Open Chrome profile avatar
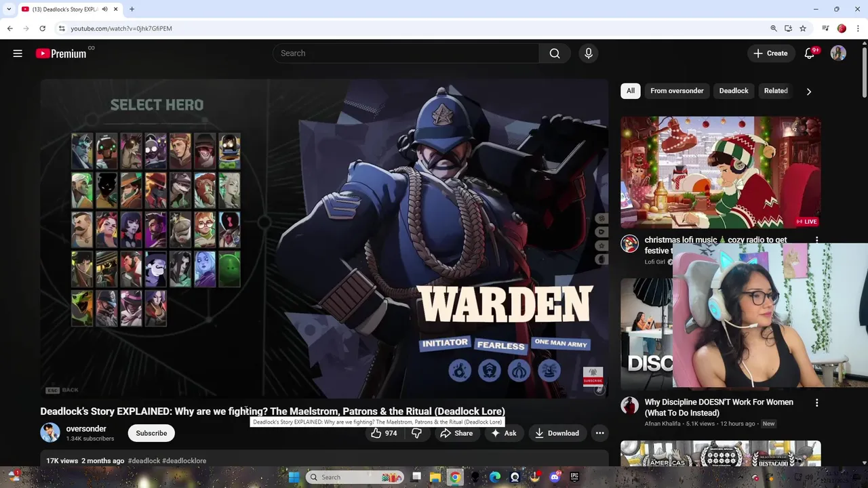868x488 pixels. 842,28
